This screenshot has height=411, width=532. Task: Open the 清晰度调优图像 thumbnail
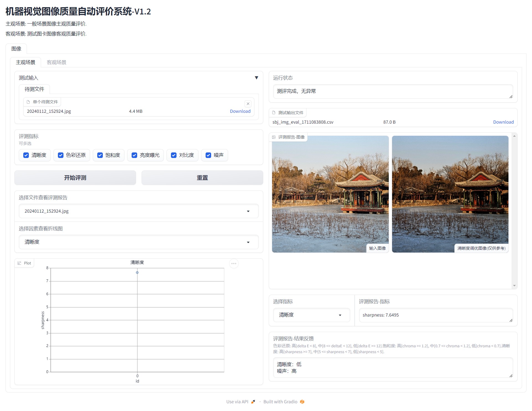(x=450, y=194)
